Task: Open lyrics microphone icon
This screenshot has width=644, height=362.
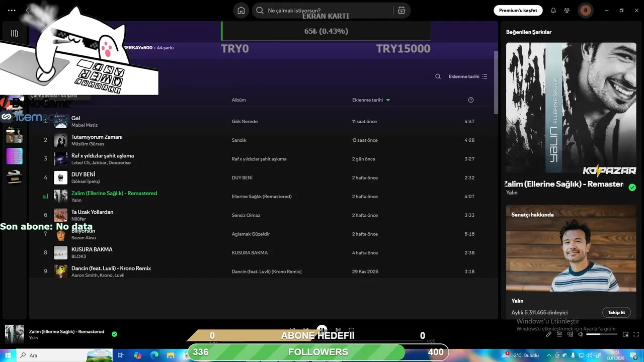Action: (x=548, y=334)
